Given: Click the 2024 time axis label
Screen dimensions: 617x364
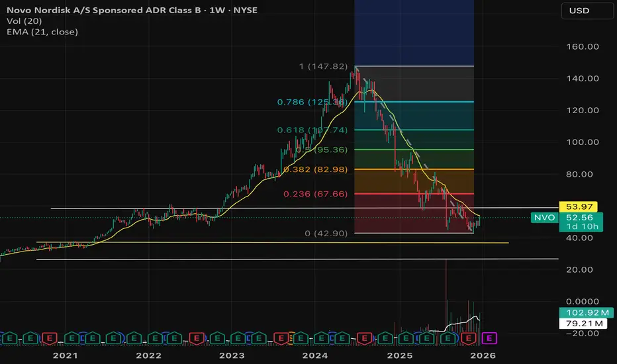Looking at the screenshot, I should tap(315, 356).
